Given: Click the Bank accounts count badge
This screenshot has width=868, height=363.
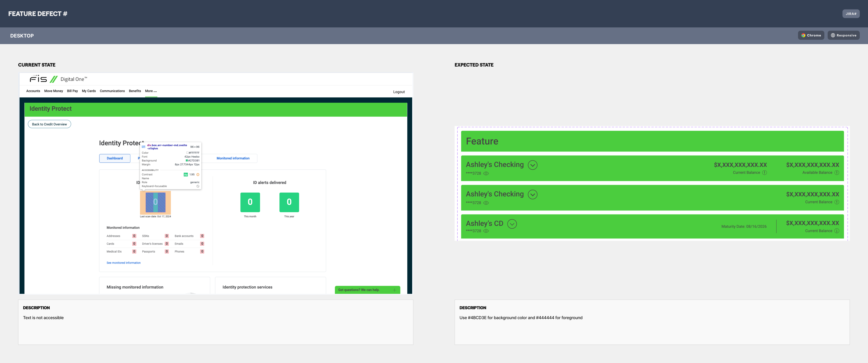Looking at the screenshot, I should coord(202,236).
